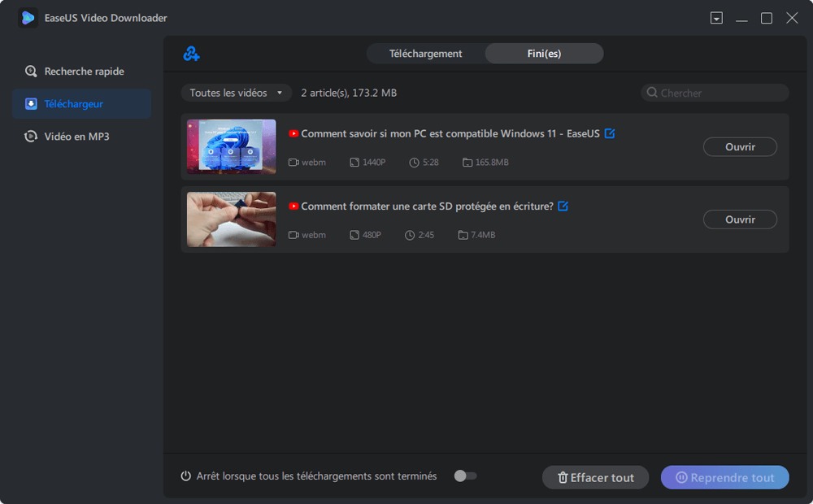Click the EaseUS logo in the title bar
The height and width of the screenshot is (504, 813).
pyautogui.click(x=28, y=17)
